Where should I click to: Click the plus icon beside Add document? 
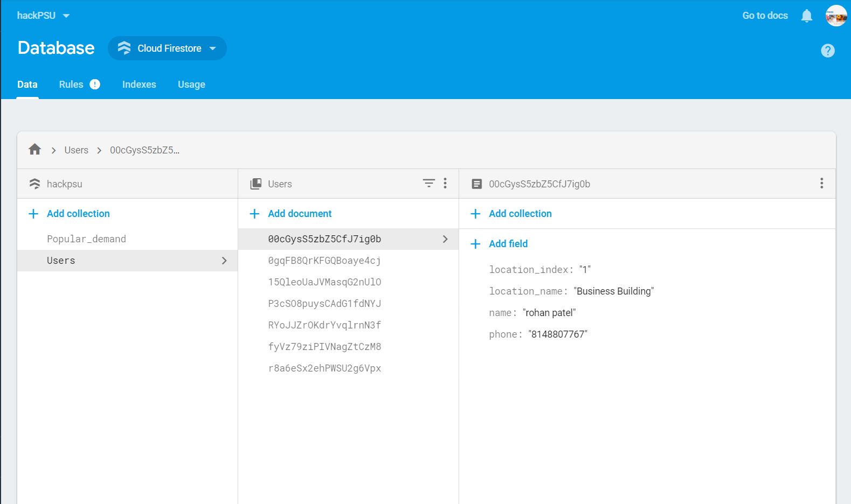tap(255, 214)
